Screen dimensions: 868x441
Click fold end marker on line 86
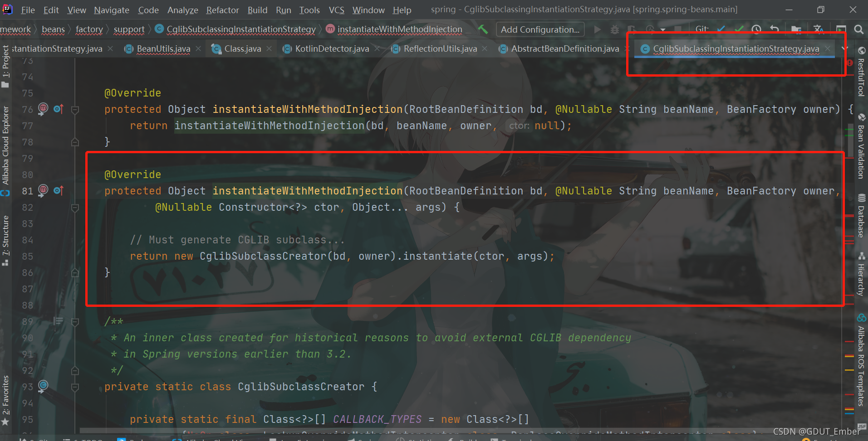click(75, 273)
